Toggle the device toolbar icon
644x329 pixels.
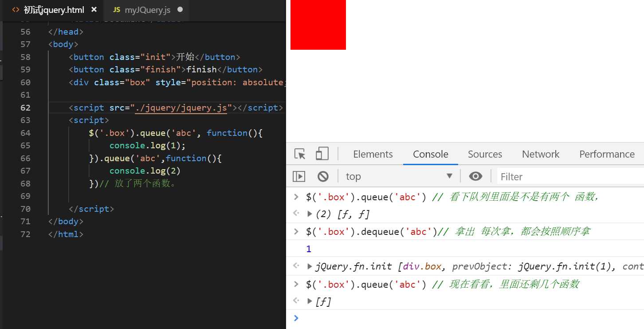[x=322, y=154]
